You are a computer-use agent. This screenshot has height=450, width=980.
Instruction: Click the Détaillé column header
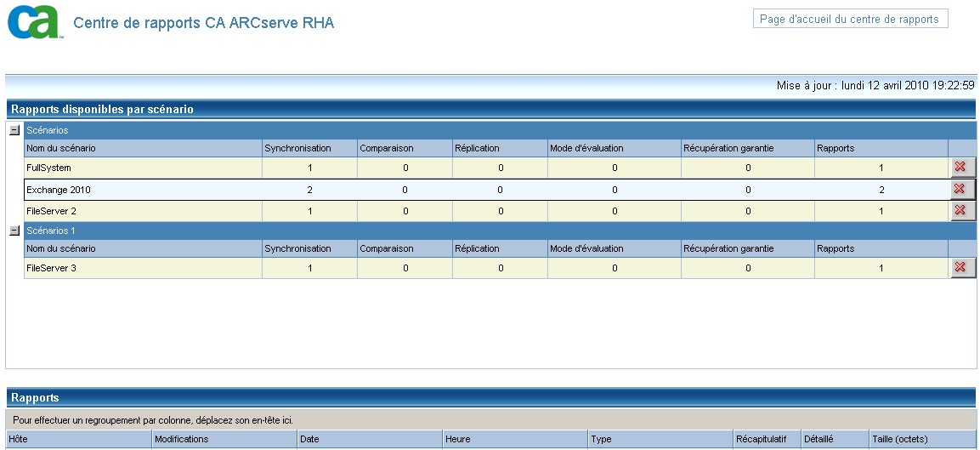(836, 439)
